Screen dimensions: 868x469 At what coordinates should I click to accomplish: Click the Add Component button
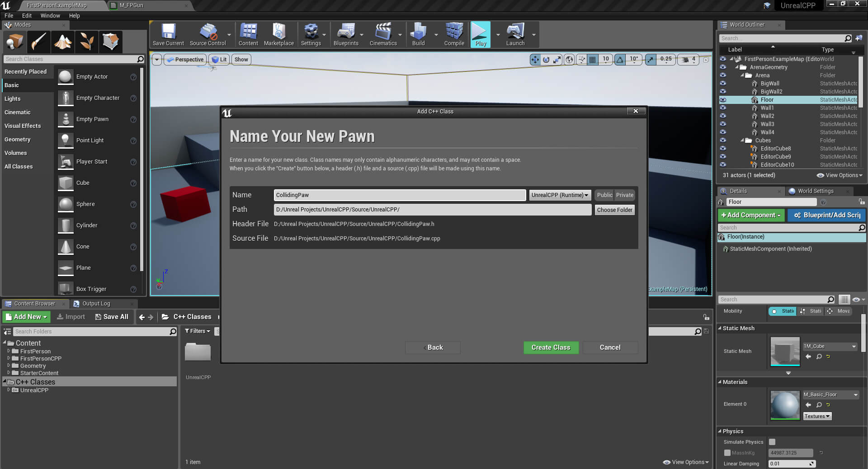[751, 216]
